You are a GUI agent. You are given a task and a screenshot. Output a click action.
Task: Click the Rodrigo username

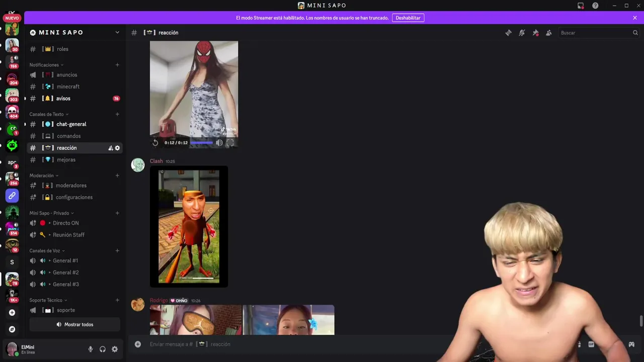[158, 301]
